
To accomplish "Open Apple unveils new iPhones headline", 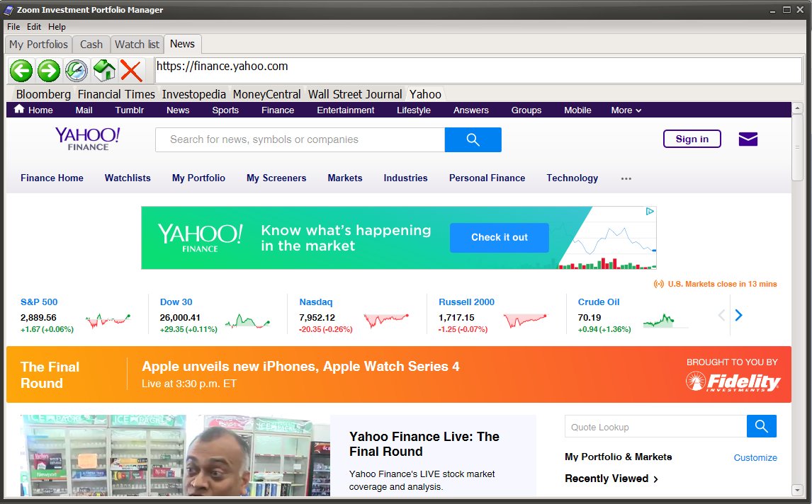I will (x=300, y=367).
